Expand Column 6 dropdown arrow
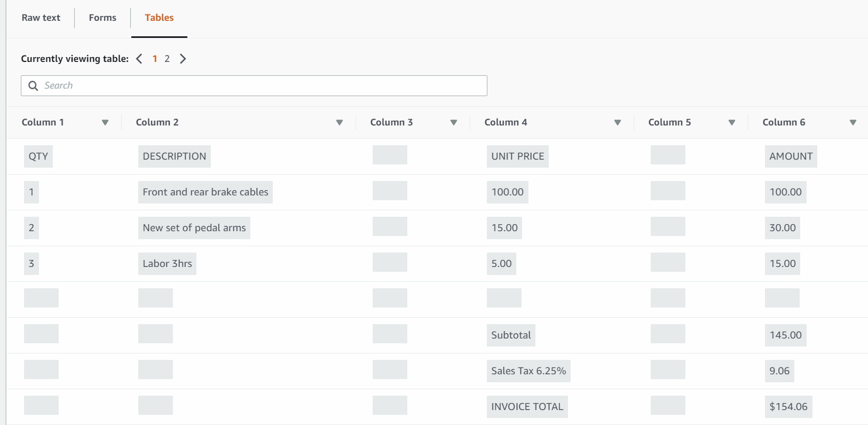 point(853,122)
